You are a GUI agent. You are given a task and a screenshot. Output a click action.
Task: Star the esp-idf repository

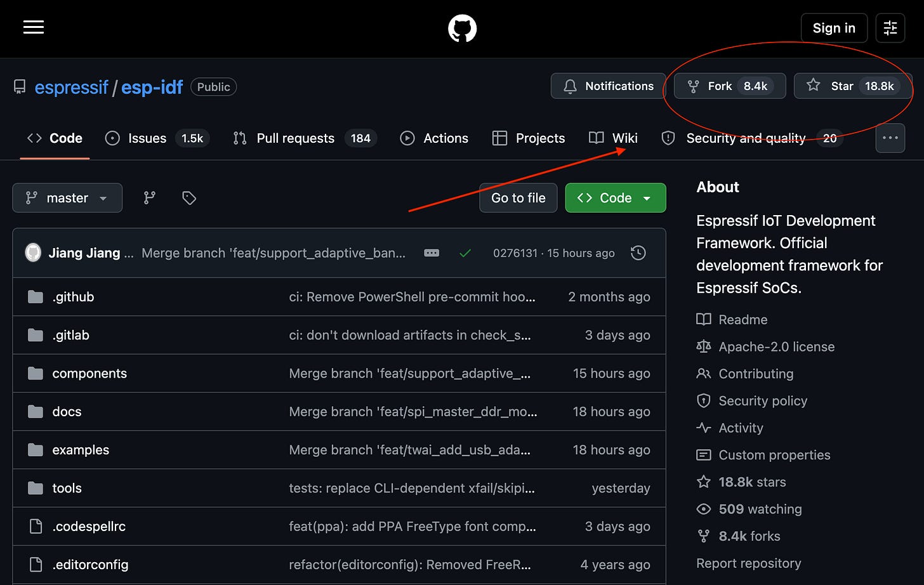(x=853, y=86)
